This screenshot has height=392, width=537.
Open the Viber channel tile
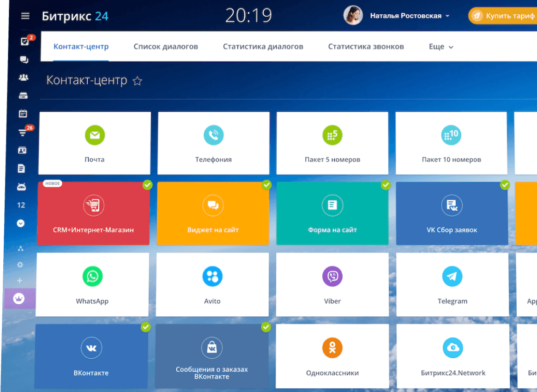(332, 284)
